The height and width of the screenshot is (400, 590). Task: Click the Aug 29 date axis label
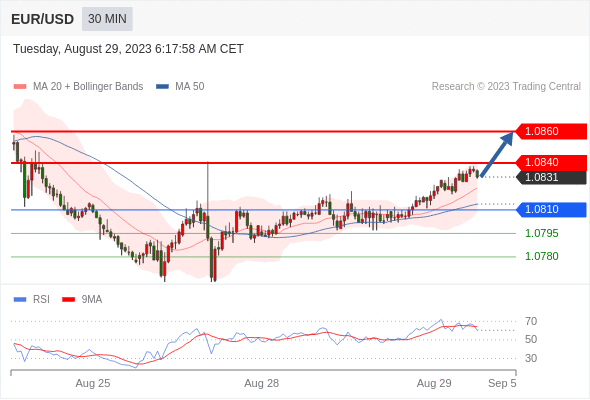(x=434, y=383)
